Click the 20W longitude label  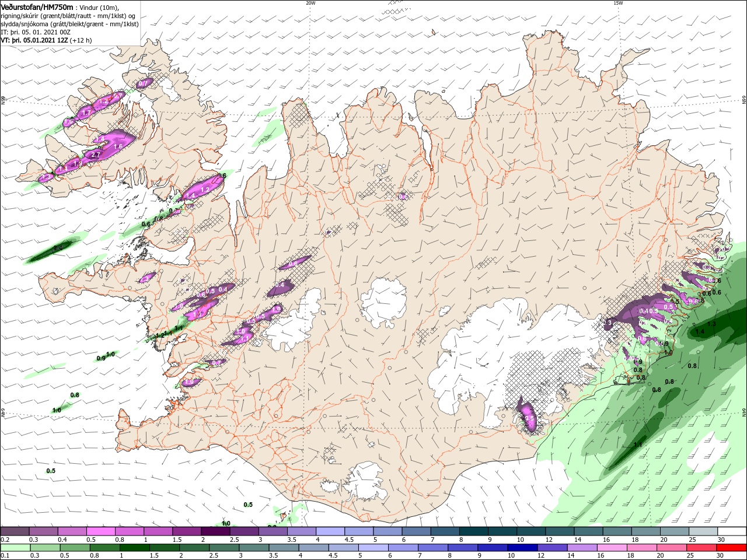(310, 3)
